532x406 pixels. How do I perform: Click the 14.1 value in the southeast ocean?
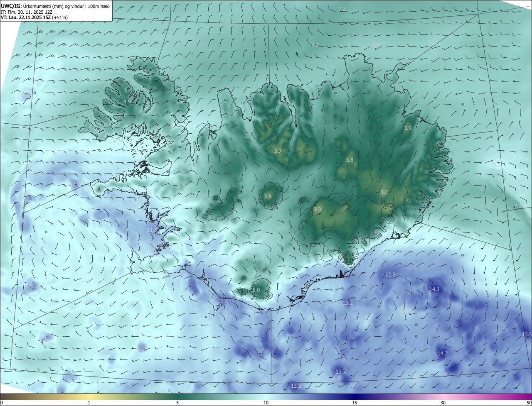[434, 289]
